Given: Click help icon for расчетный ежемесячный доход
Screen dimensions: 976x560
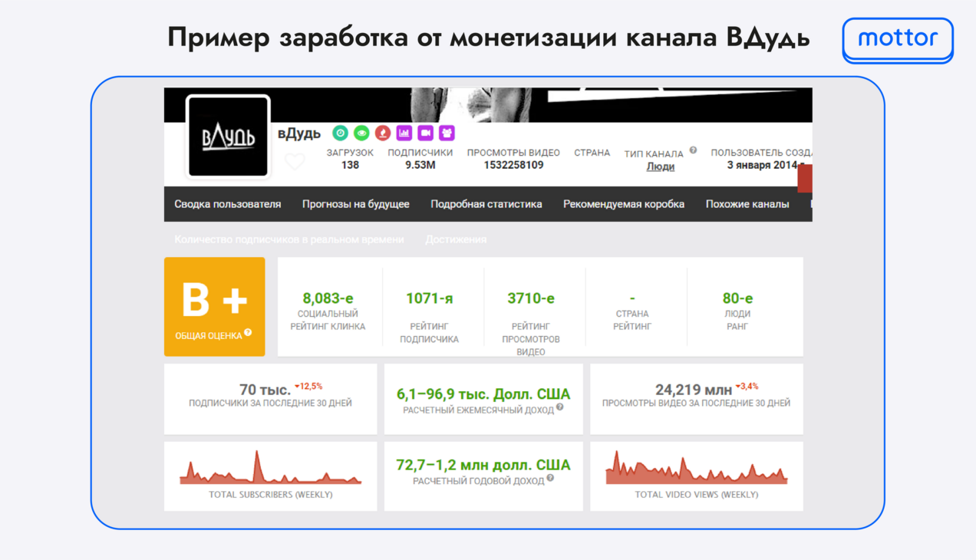Looking at the screenshot, I should (560, 407).
